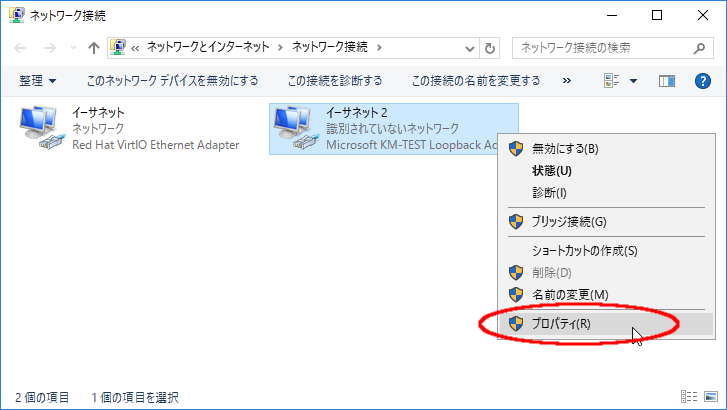Select 無効にする(B) in context menu
727x410 pixels.
pos(565,149)
